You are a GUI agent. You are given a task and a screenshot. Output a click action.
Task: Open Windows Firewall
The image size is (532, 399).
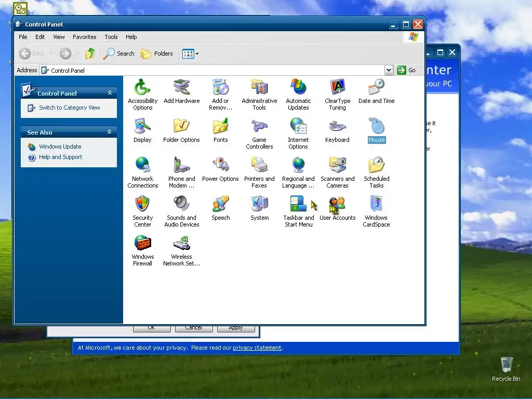(x=142, y=250)
